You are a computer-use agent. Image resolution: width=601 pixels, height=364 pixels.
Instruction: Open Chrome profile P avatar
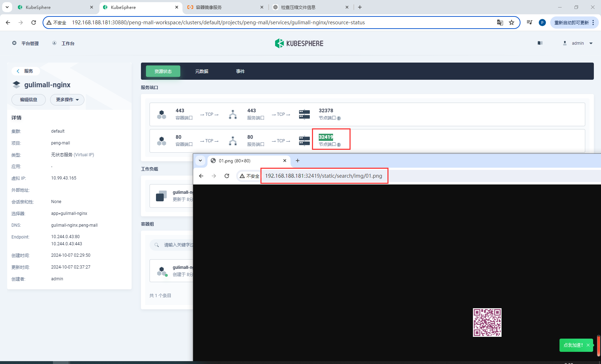coord(542,23)
